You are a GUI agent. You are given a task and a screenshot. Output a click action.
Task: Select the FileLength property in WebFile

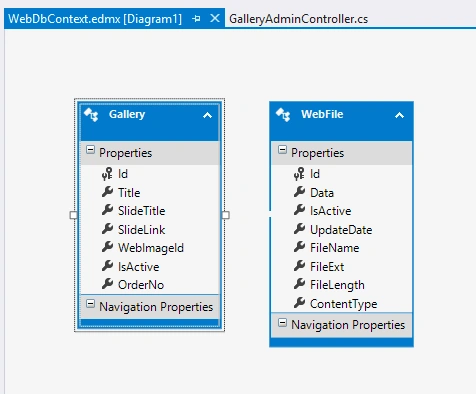[x=337, y=285]
